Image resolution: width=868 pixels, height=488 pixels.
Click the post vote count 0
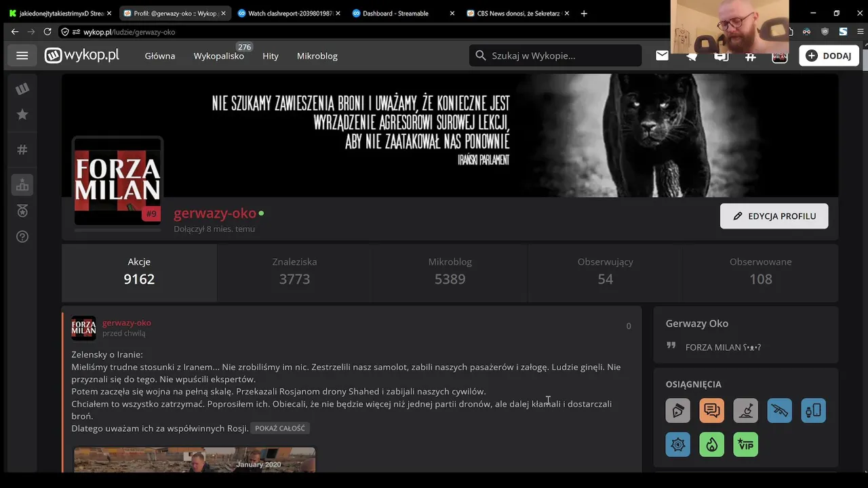(x=629, y=326)
